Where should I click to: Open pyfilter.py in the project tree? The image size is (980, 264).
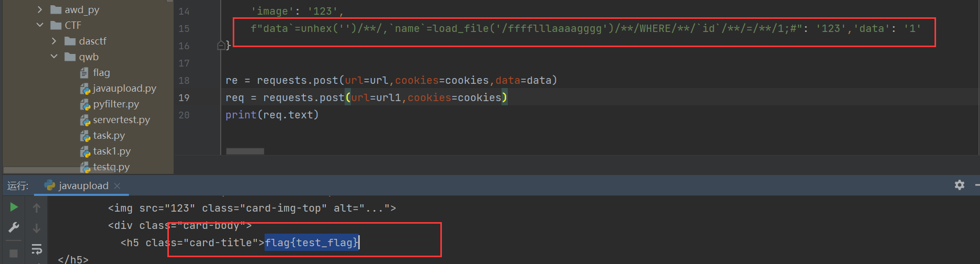(116, 104)
